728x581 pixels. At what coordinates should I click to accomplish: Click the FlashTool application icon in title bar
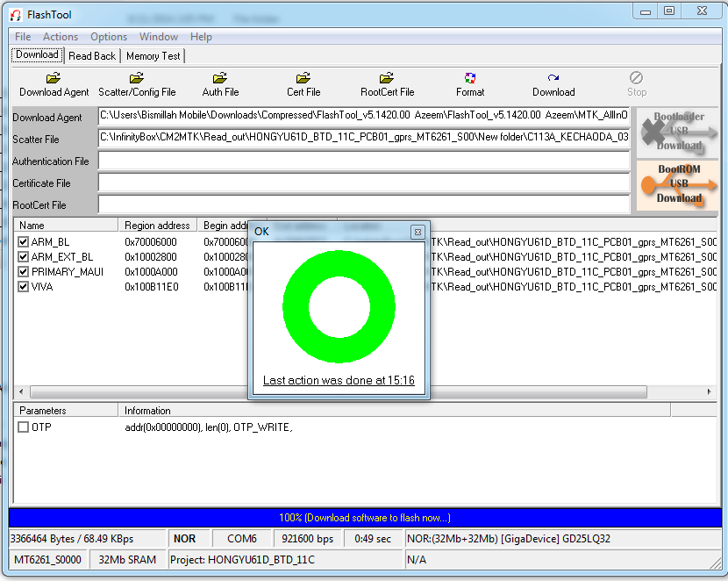[x=15, y=15]
